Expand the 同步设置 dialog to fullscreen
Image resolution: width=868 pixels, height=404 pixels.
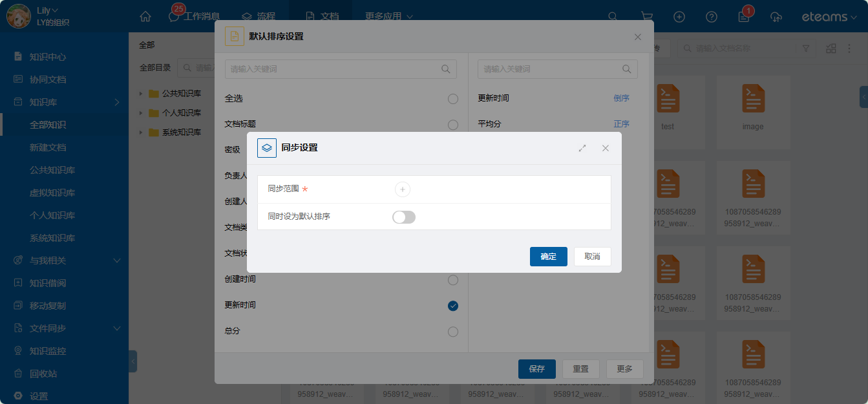[x=582, y=148]
